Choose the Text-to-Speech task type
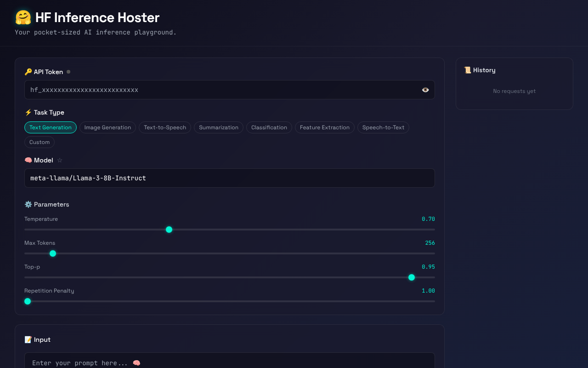Viewport: 588px width, 368px height. click(x=165, y=127)
